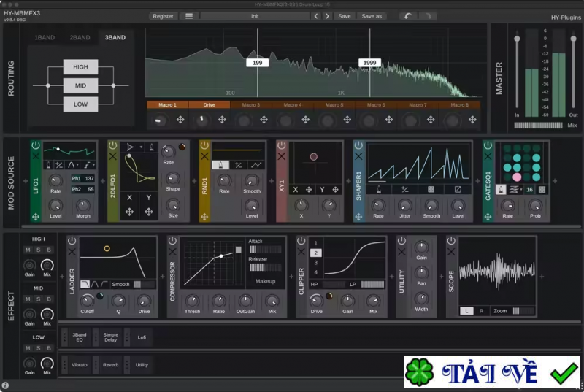This screenshot has width=584, height=392.
Task: Open the Init preset name dropdown
Action: [x=254, y=16]
